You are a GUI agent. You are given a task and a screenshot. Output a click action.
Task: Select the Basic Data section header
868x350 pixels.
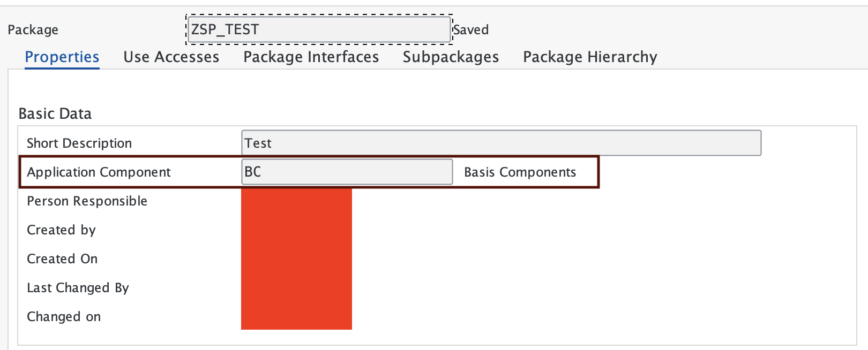tap(55, 113)
